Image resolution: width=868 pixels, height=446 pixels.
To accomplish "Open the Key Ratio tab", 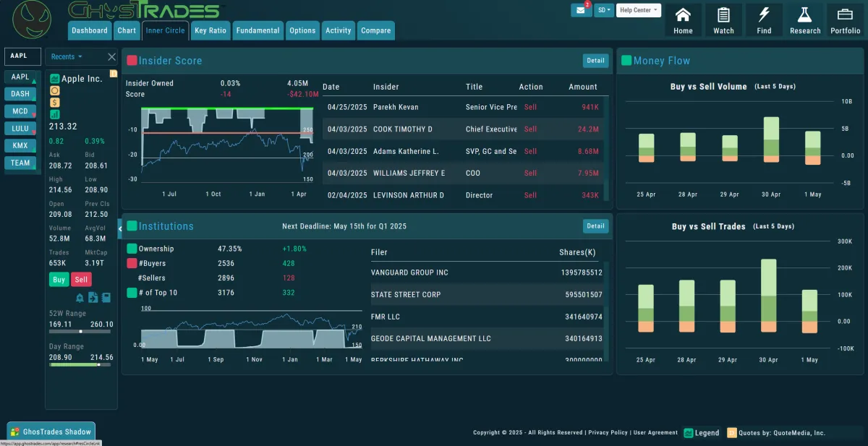I will coord(210,30).
